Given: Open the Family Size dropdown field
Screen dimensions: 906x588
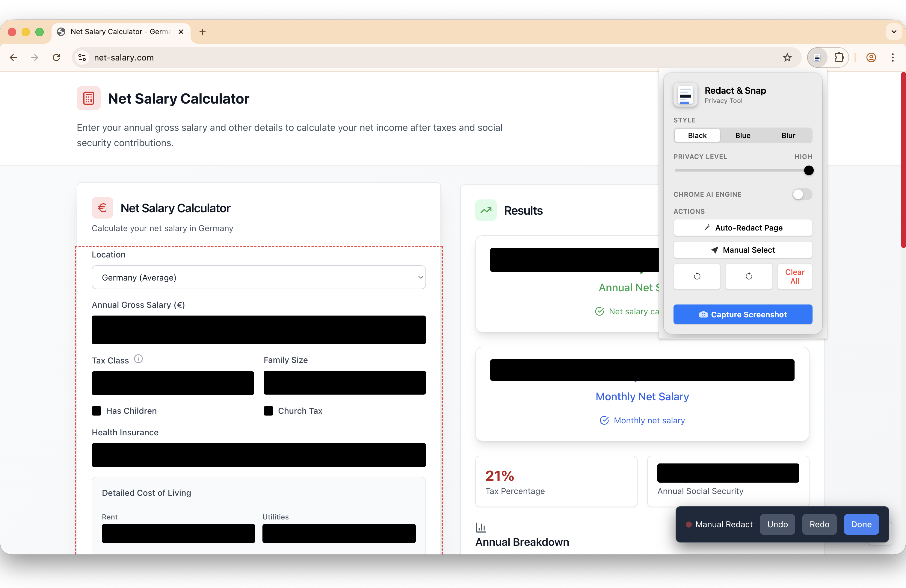Looking at the screenshot, I should pyautogui.click(x=345, y=383).
